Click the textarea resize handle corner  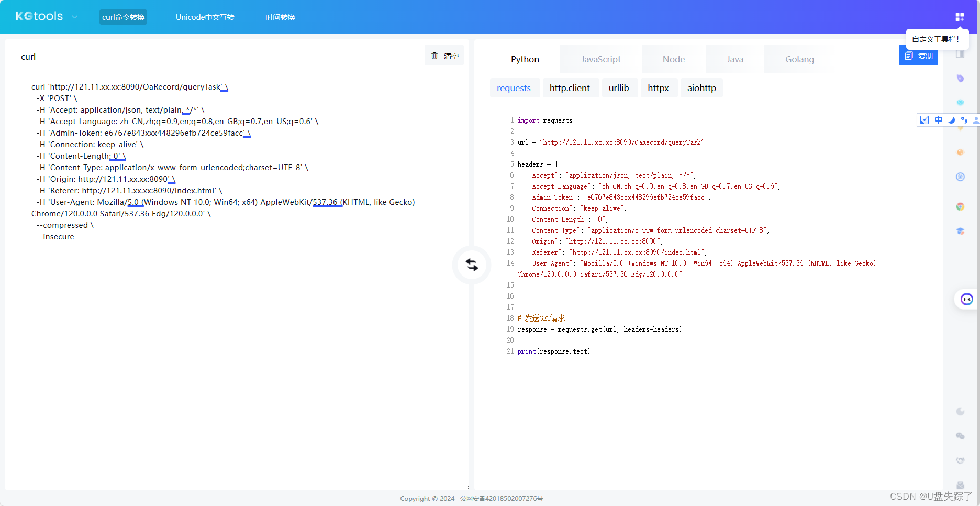pyautogui.click(x=466, y=488)
